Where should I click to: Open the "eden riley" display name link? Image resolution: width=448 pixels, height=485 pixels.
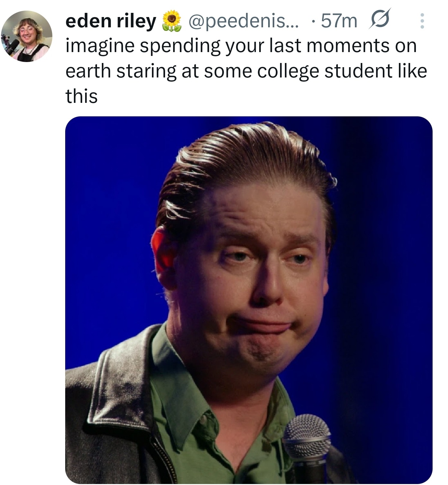point(110,21)
